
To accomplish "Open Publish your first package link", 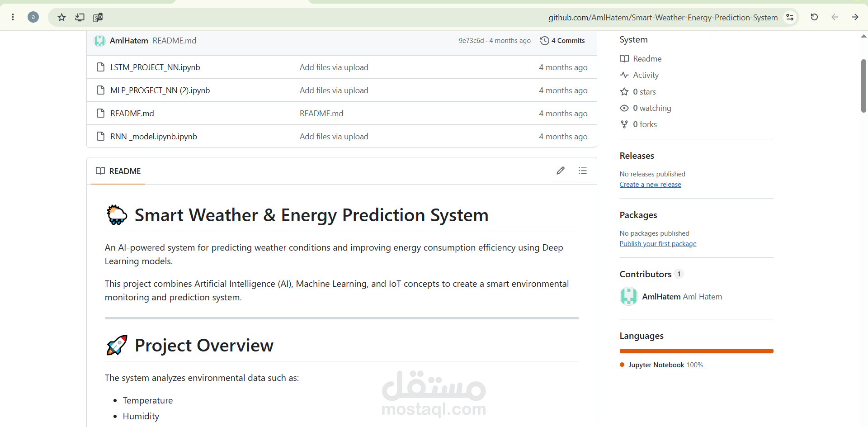I will click(x=658, y=244).
